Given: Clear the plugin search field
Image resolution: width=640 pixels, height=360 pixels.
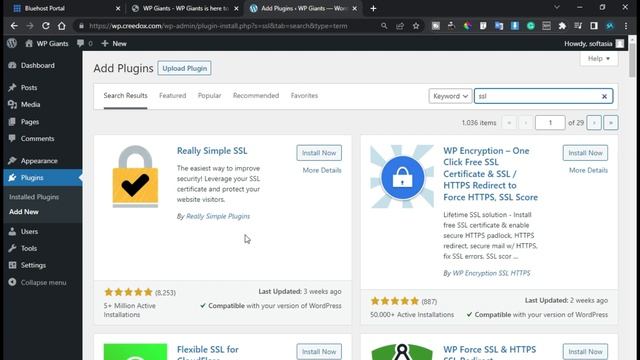Looking at the screenshot, I should pyautogui.click(x=604, y=96).
